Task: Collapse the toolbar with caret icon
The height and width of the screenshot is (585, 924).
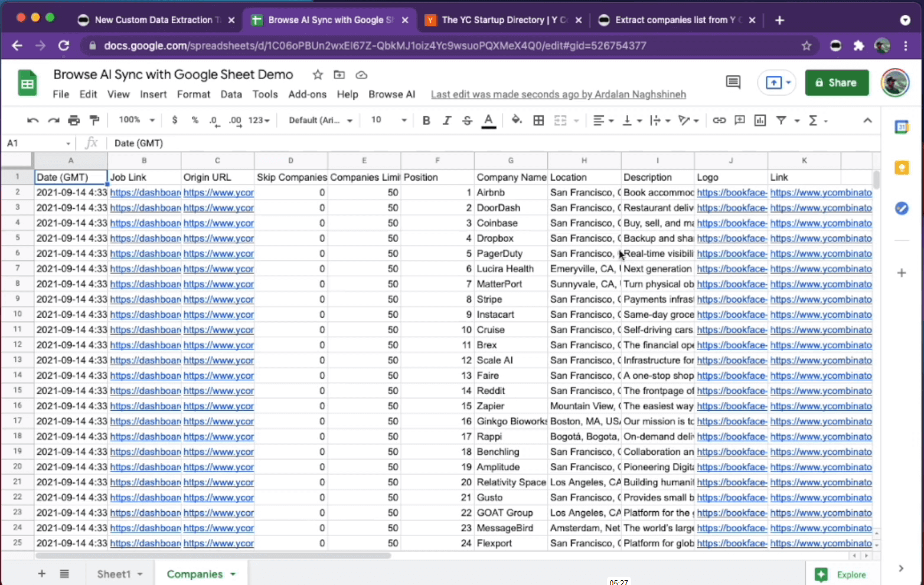Action: coord(867,120)
